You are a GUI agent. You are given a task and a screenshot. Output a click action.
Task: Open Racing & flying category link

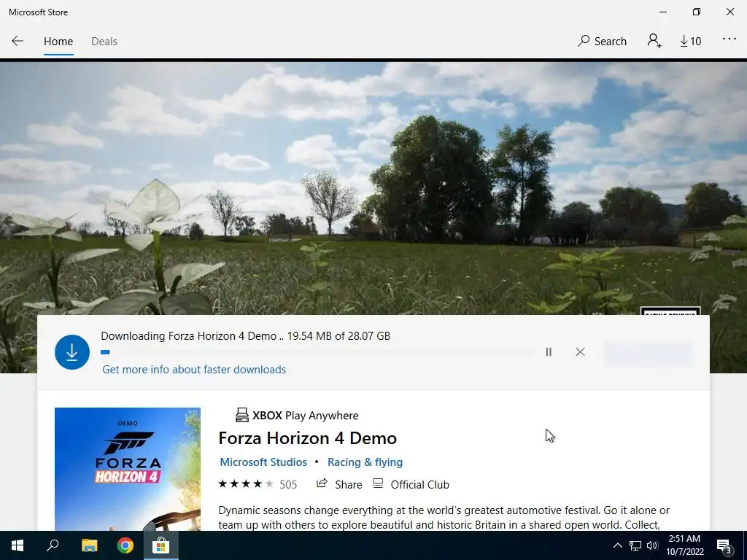[365, 462]
